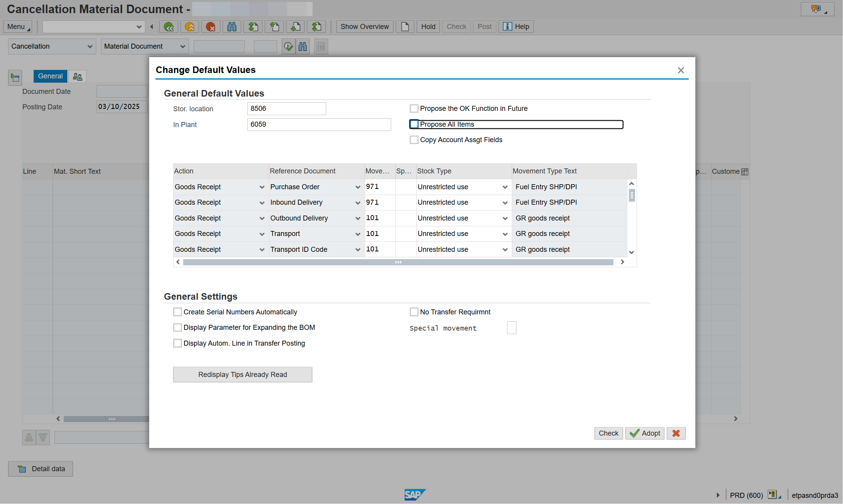The height and width of the screenshot is (504, 843).
Task: Click Show Overview in toolbar
Action: pos(364,27)
